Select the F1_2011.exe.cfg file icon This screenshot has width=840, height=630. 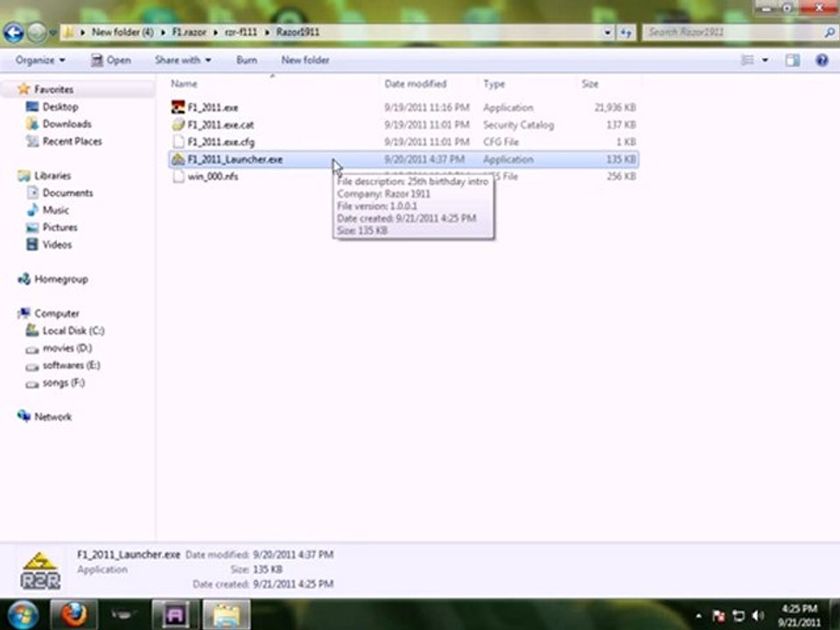click(x=178, y=142)
